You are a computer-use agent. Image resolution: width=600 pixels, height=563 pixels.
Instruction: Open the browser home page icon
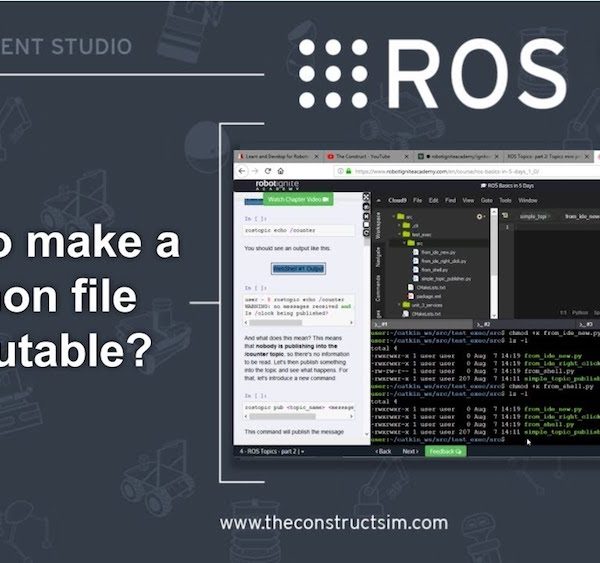click(x=280, y=171)
